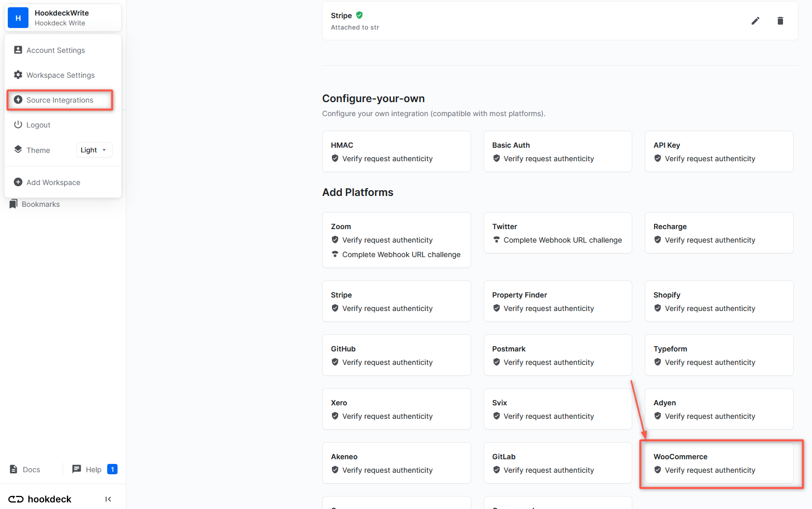Click the green verified badge next to Stripe
Screen dimensions: 812x509
pos(359,15)
